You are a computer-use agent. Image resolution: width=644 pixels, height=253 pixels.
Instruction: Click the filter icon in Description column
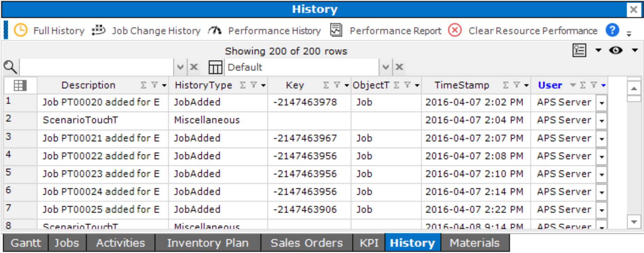[154, 85]
